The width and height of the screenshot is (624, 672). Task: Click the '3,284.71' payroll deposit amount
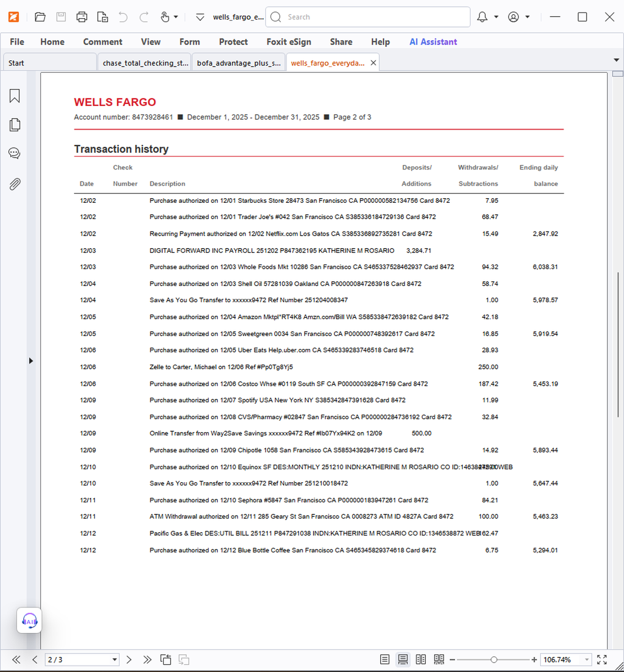pos(419,251)
